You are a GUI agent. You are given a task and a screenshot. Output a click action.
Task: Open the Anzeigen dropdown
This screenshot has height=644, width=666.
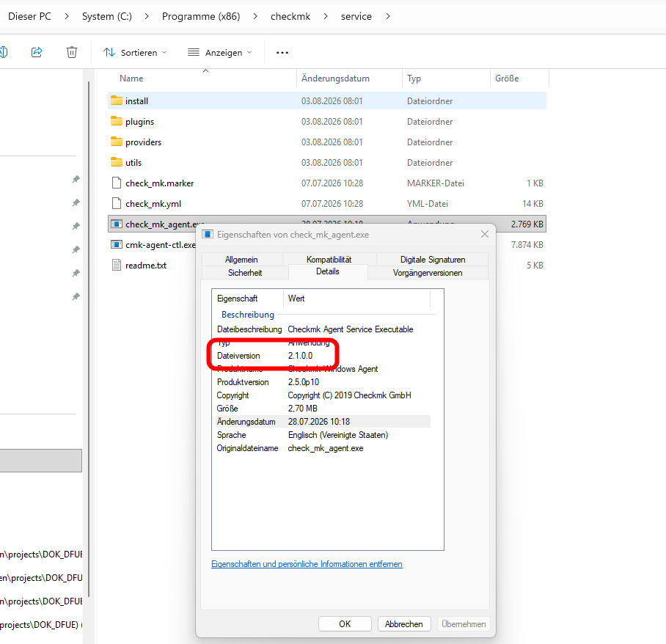coord(220,53)
